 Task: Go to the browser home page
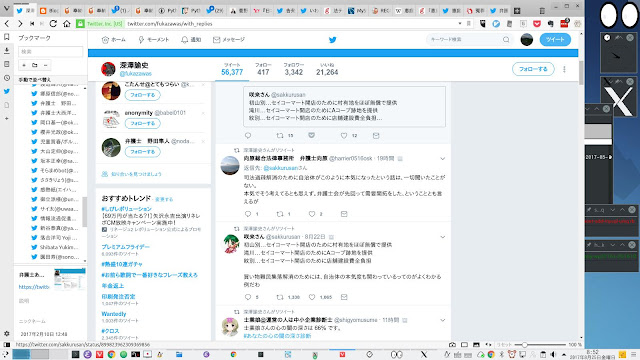pos(67,24)
